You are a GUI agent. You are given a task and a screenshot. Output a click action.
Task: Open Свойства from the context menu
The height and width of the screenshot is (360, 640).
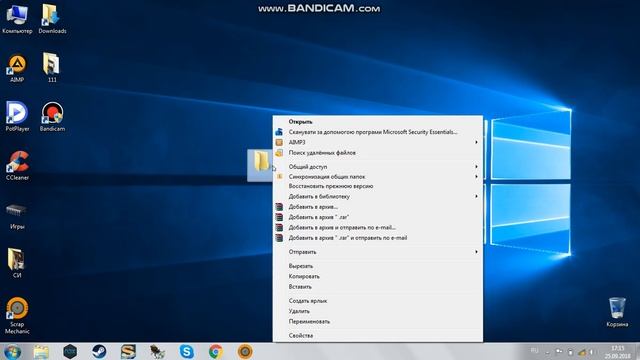[x=378, y=336]
